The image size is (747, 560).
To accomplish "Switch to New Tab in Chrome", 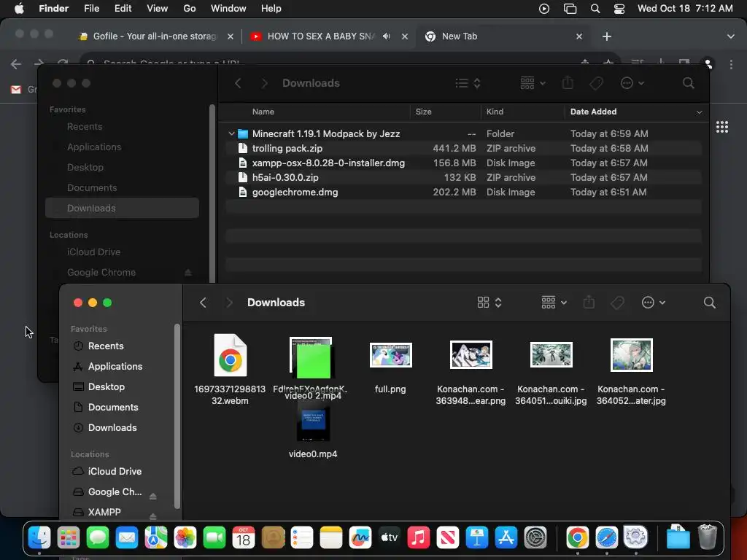I will [503, 36].
